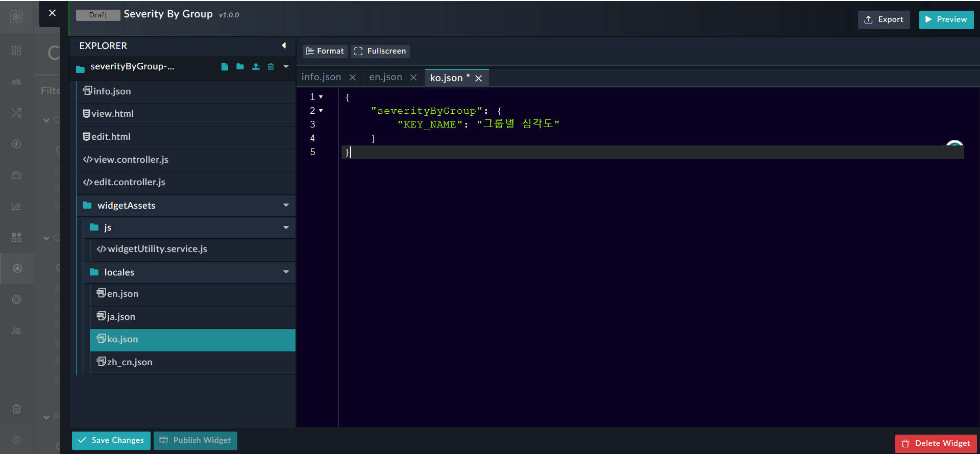Click the js folder icon
The width and height of the screenshot is (980, 454).
(94, 228)
